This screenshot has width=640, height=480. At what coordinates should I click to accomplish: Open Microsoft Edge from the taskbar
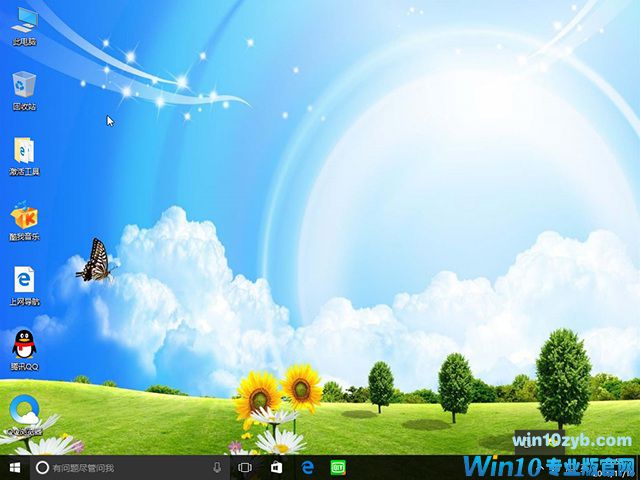(x=308, y=467)
